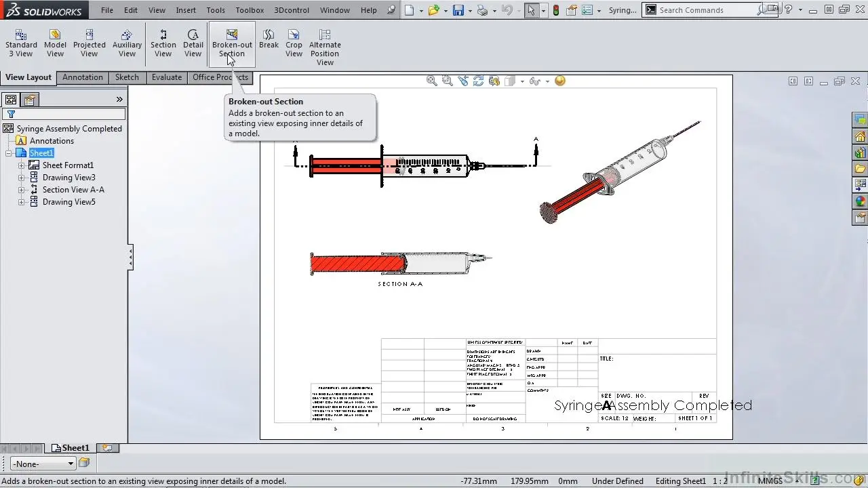Select the Zoom to Area tool
Viewport: 868px width, 488px height.
[x=447, y=81]
